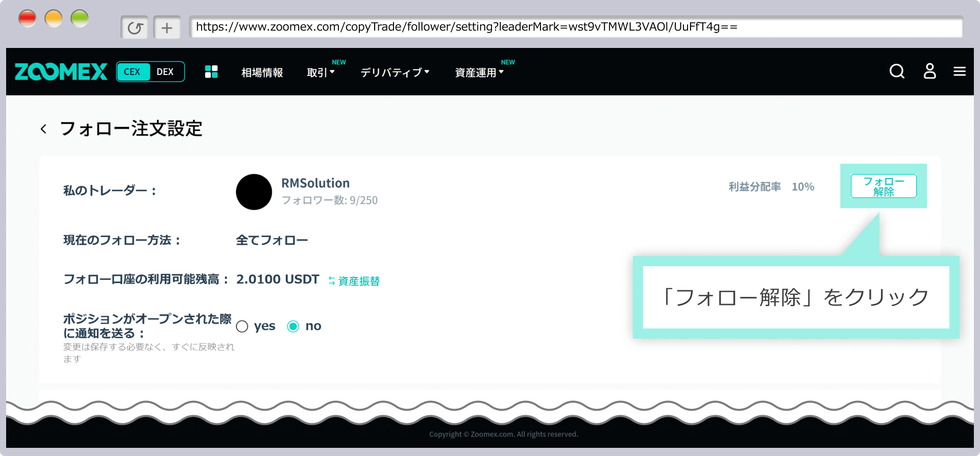Select the no notification radio button
980x456 pixels.
pyautogui.click(x=293, y=326)
